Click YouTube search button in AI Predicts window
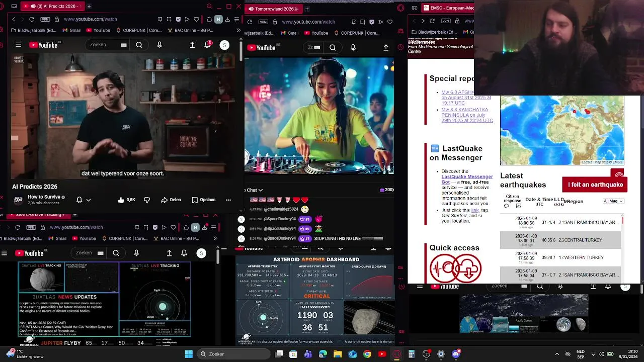 (x=139, y=45)
